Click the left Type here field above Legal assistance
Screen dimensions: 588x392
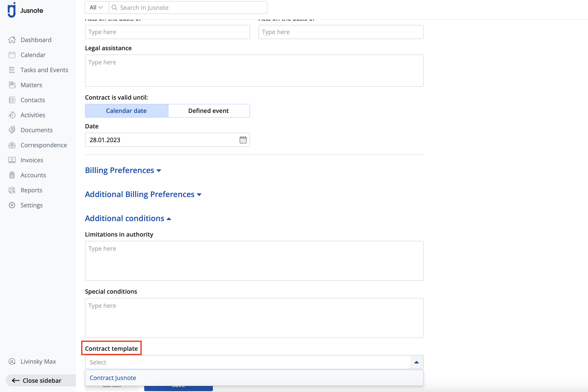167,32
